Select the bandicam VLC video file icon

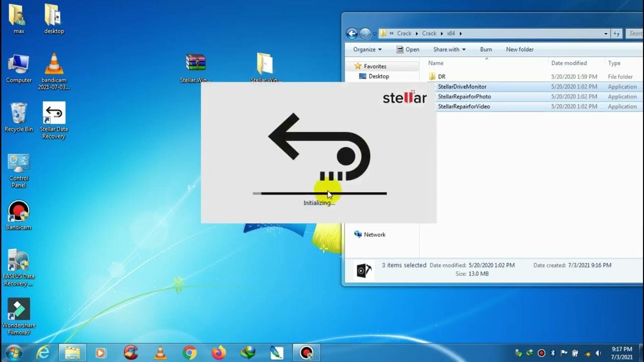tap(54, 71)
